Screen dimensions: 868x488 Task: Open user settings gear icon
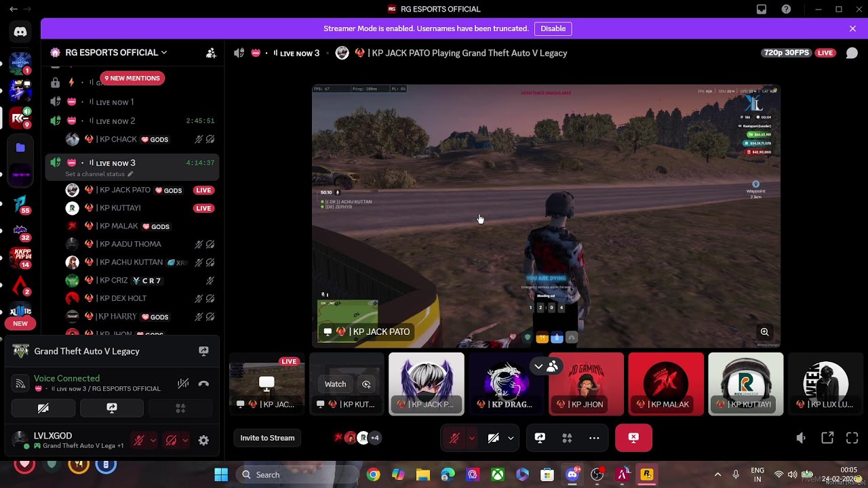[203, 441]
